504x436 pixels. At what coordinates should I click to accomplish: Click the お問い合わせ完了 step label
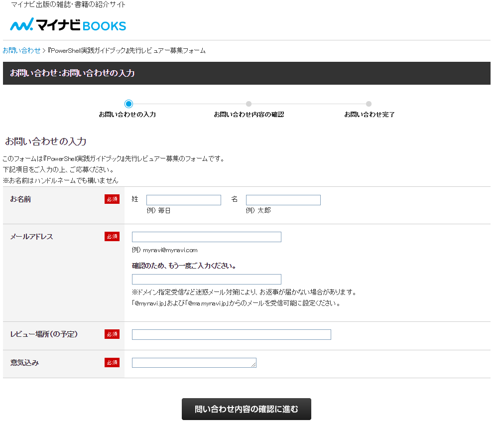pos(370,115)
